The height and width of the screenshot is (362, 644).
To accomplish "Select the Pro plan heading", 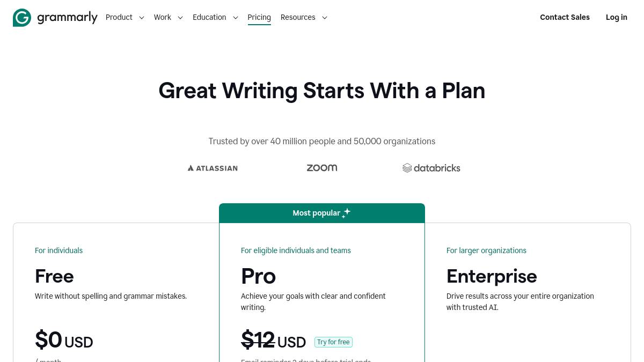I will [258, 276].
